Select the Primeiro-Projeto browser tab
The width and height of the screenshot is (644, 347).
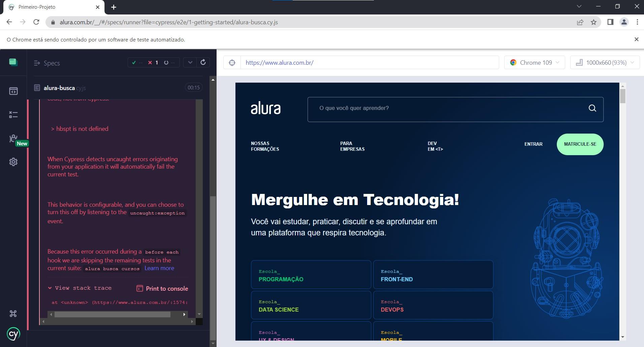pos(54,7)
